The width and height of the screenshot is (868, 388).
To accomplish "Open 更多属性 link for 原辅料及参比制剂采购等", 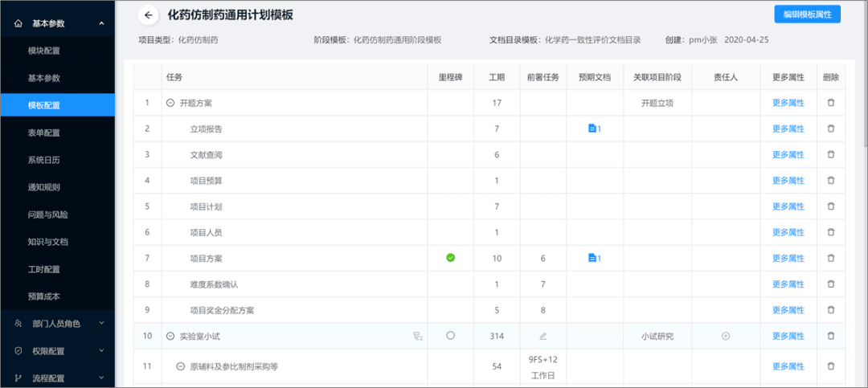I will 788,366.
